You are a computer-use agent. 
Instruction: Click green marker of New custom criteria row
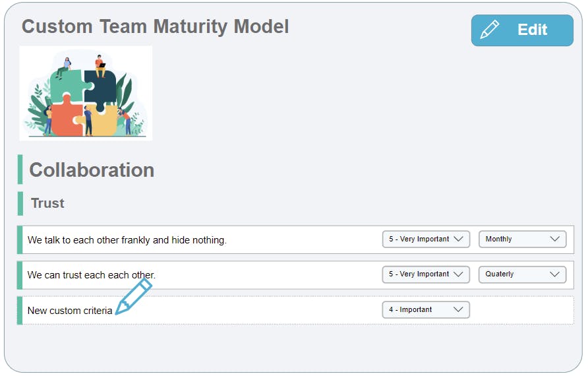[20, 310]
